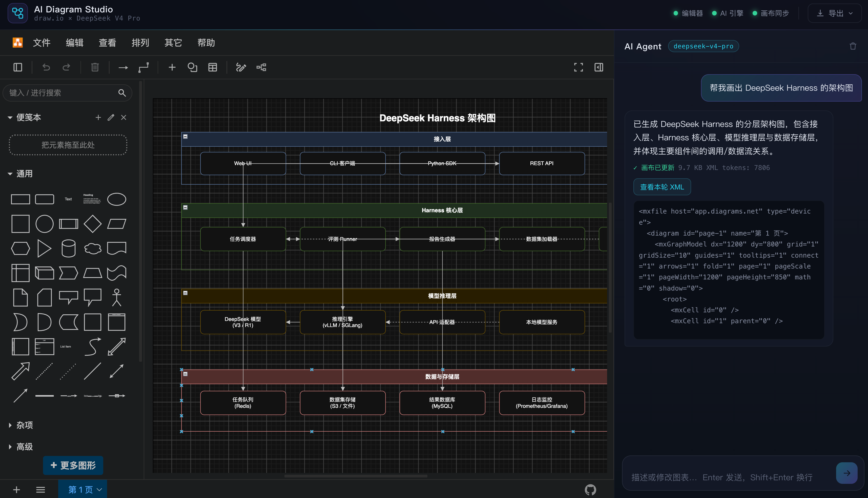Collapse the 模型推理层 swimlane

tap(185, 293)
